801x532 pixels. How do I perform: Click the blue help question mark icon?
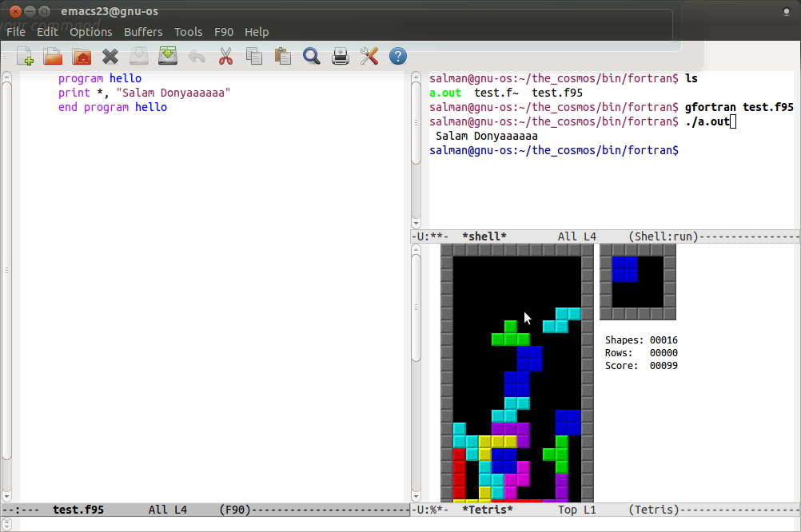click(397, 56)
